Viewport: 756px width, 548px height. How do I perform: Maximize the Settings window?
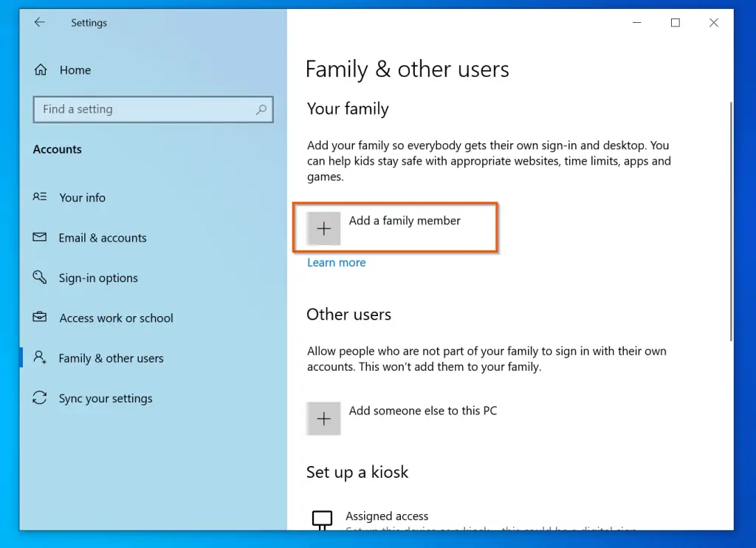pos(675,23)
